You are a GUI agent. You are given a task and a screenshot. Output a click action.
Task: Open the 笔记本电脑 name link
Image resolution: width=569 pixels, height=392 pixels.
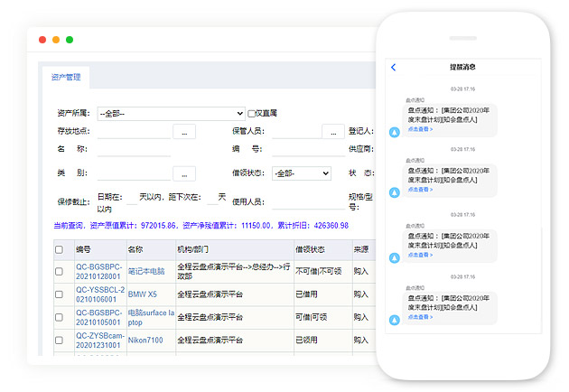(146, 271)
